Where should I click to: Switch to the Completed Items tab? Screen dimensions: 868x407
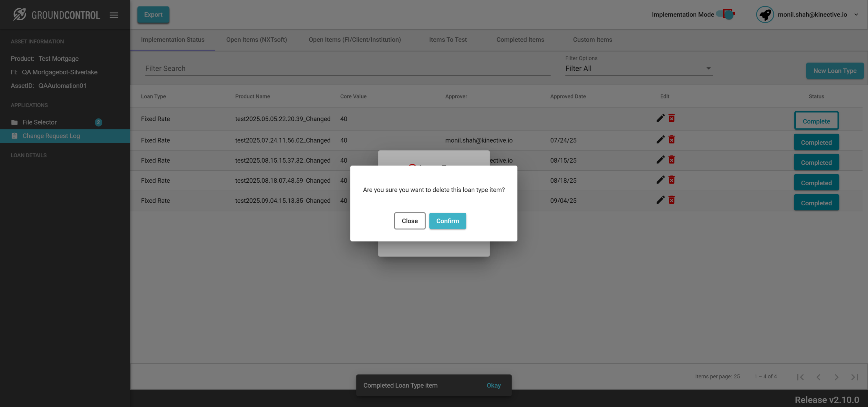[520, 40]
